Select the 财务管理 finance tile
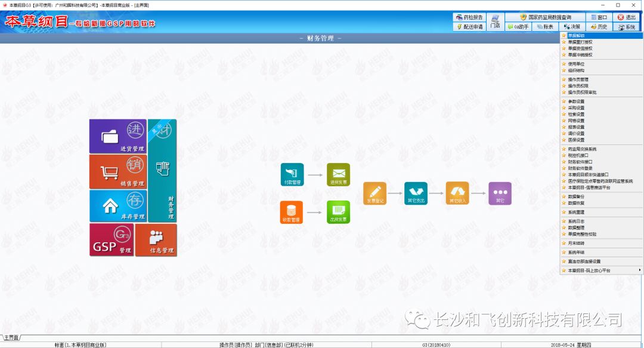 162,171
